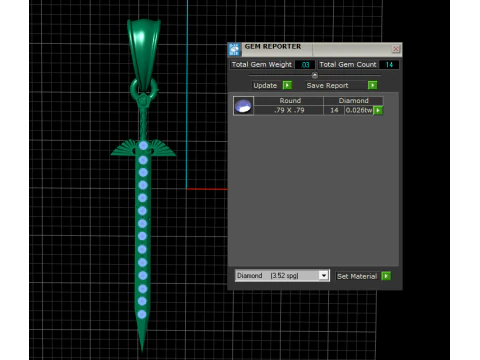Select the bottom blue gem near sword tip
Screen dimensions: 480x360
click(142, 314)
